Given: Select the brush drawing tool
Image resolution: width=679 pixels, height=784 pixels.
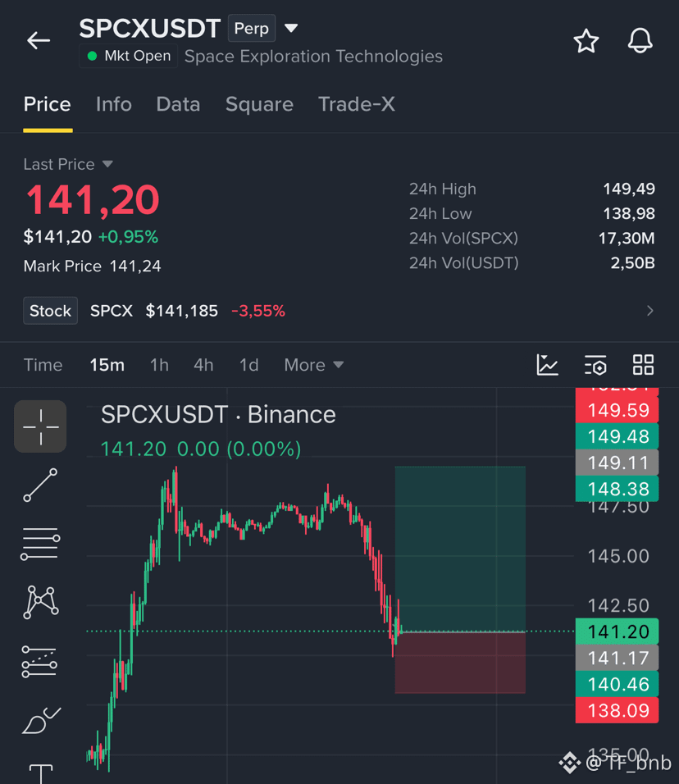Looking at the screenshot, I should pyautogui.click(x=41, y=721).
